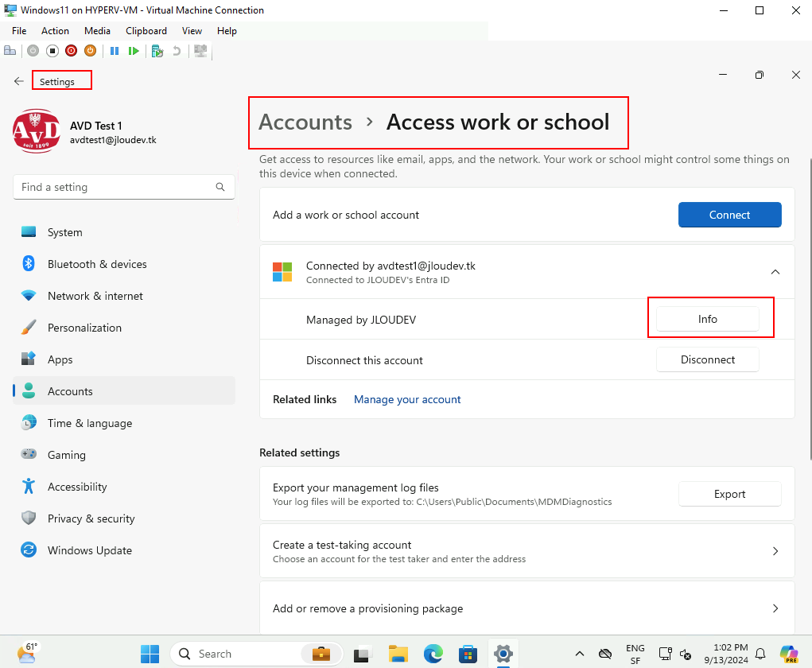
Task: Open Bluetooth & devices settings
Action: click(x=124, y=264)
